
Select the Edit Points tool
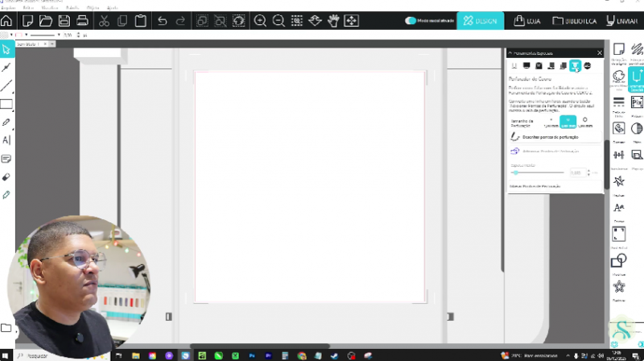point(6,68)
